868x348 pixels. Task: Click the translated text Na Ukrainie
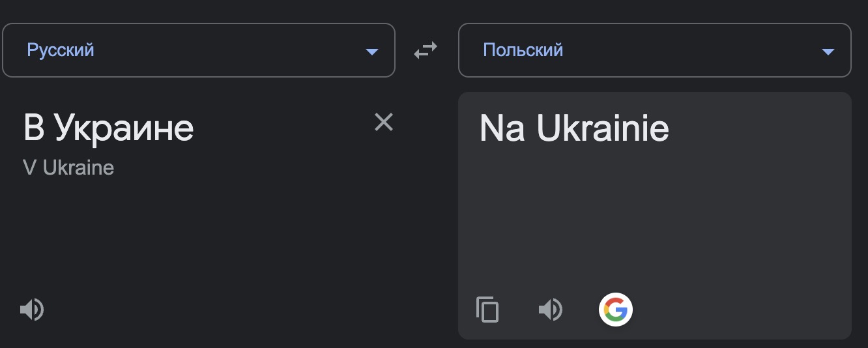574,128
